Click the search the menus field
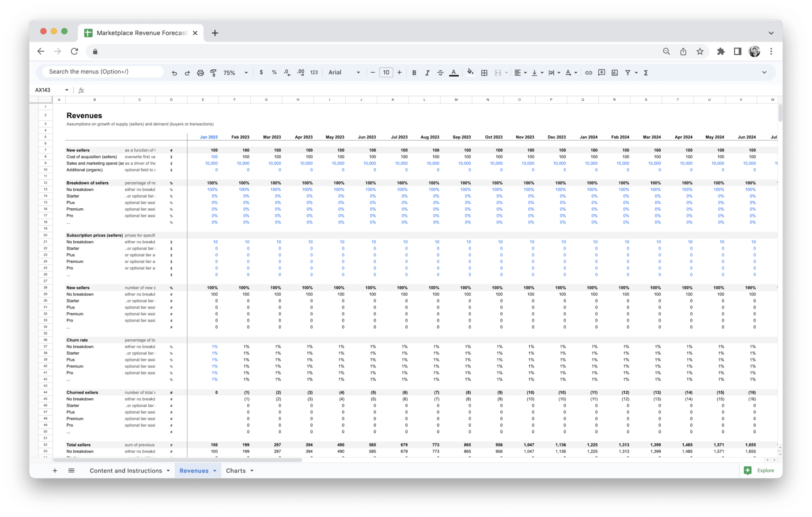812x517 pixels. click(x=101, y=71)
